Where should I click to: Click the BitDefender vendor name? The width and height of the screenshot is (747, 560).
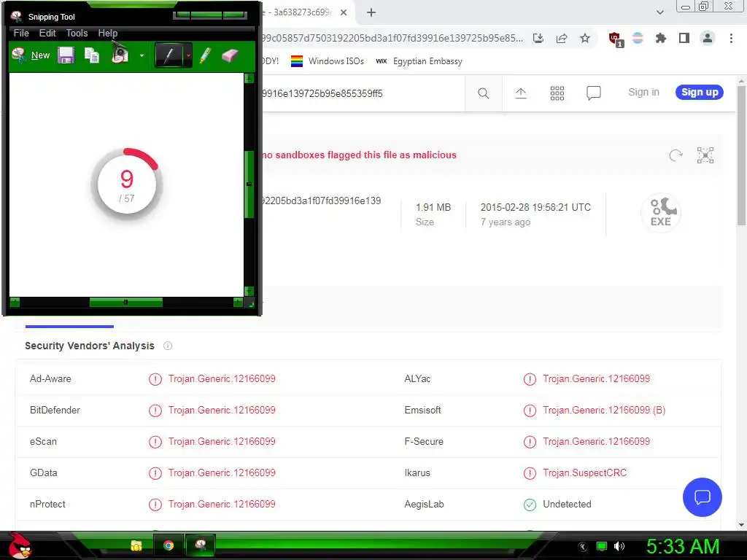[x=55, y=411]
